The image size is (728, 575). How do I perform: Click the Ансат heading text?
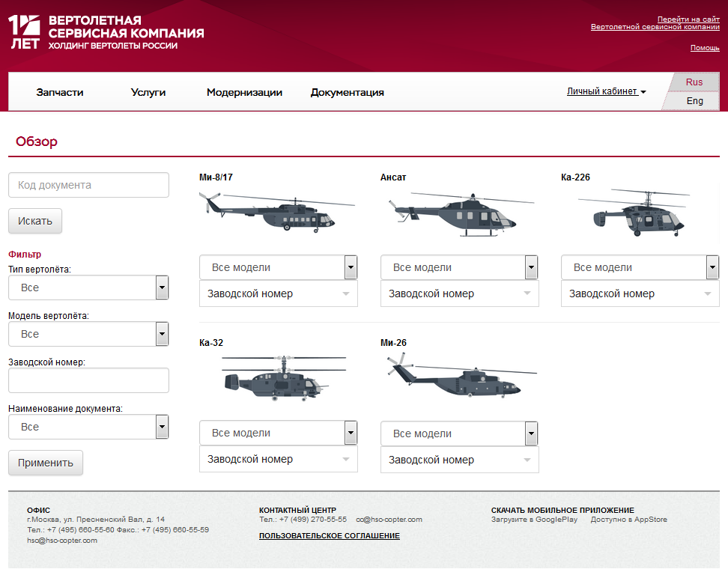coord(393,177)
